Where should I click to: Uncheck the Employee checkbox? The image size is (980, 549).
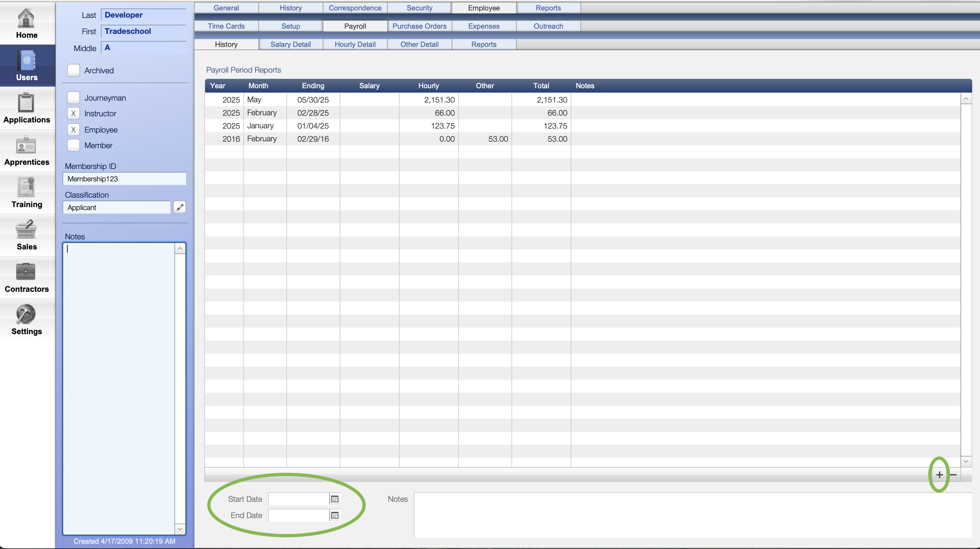pos(74,130)
